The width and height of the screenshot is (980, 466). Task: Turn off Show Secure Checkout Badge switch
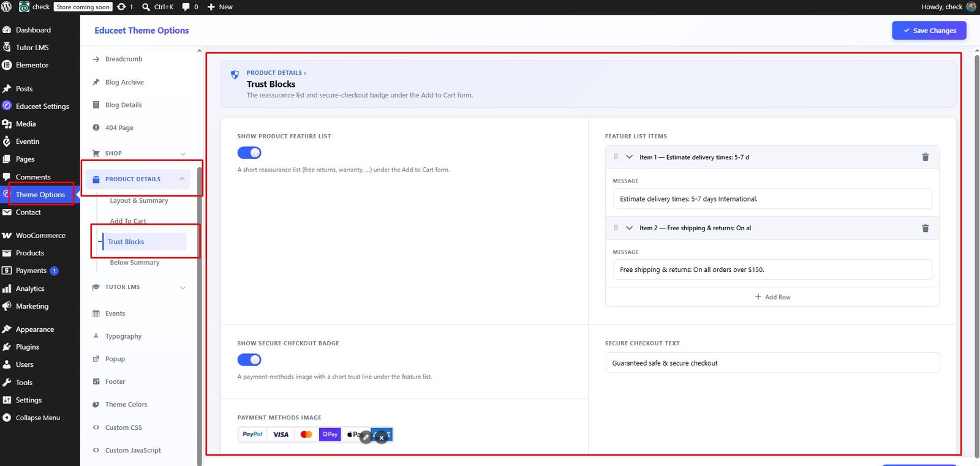coord(249,359)
